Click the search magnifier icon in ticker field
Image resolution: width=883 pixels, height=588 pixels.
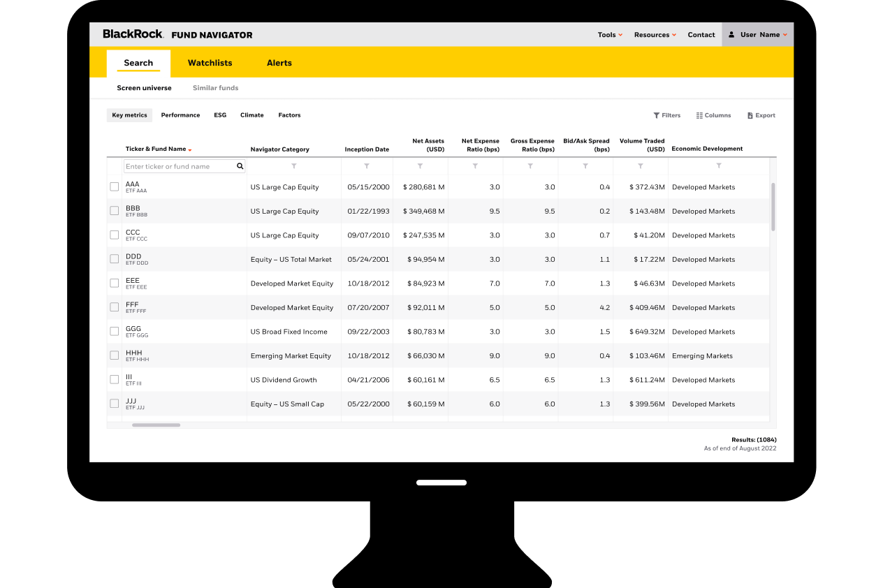click(240, 167)
